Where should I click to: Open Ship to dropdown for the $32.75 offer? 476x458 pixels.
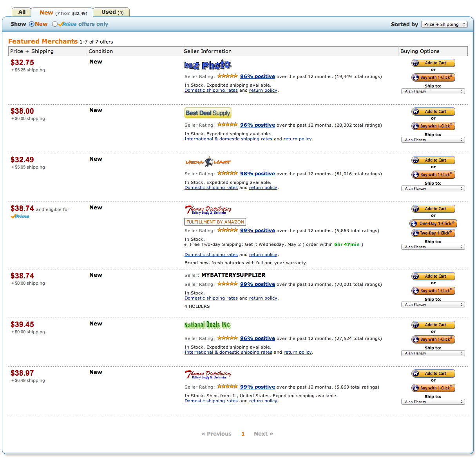(x=433, y=91)
